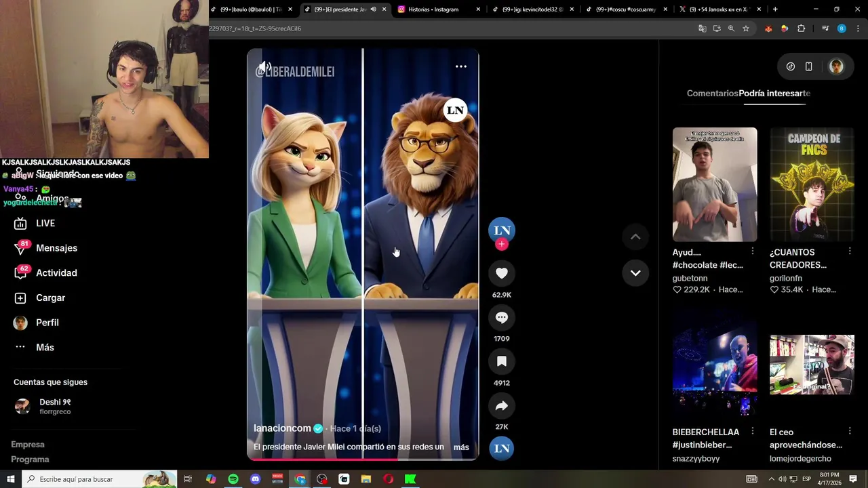This screenshot has width=868, height=488.
Task: Open the Chrome three-dot menu
Action: pos(859,28)
